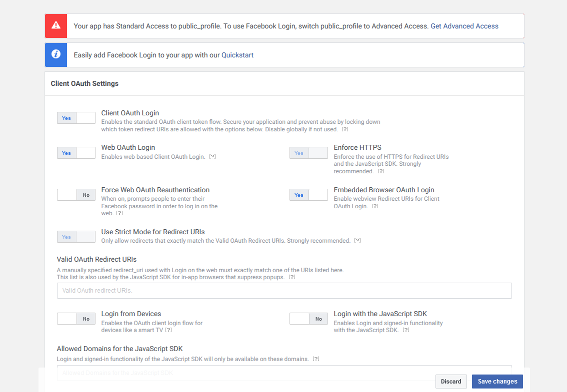Enable Force Web OAuth Reauthentication switch

76,195
